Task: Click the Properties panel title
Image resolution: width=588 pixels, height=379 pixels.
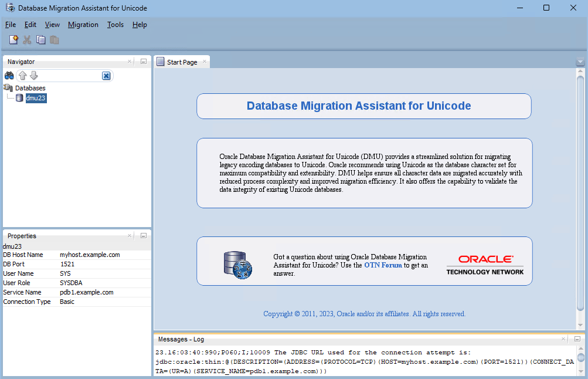Action: pos(22,236)
